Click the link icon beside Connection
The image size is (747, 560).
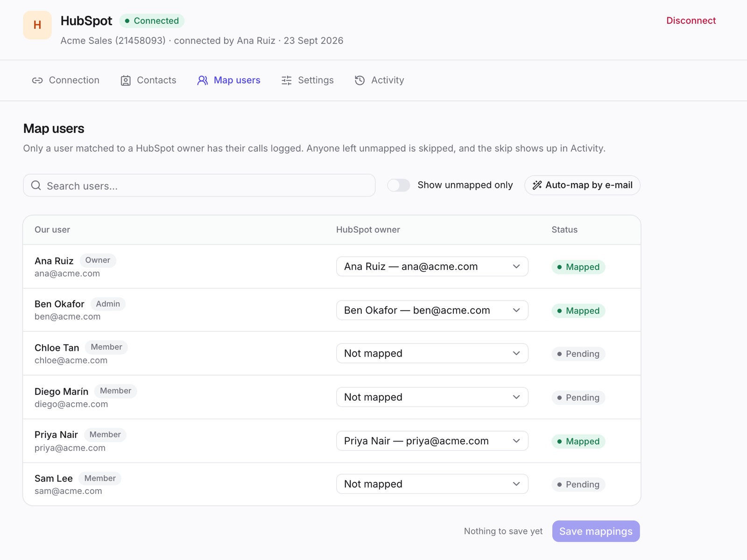[37, 81]
